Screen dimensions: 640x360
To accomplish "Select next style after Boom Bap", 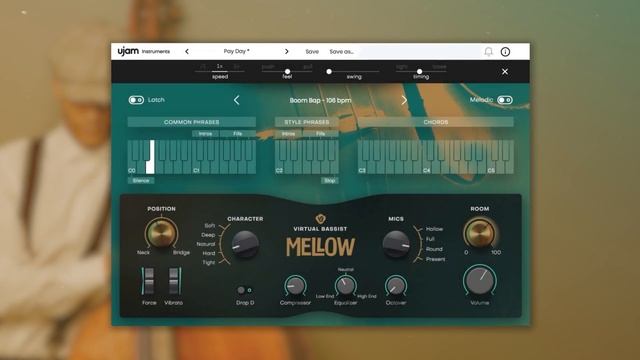I will coord(404,100).
